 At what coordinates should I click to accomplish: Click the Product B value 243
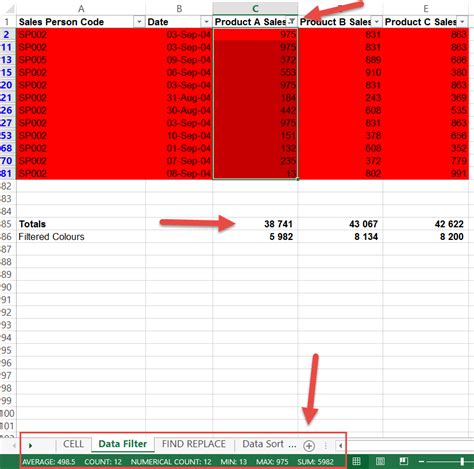click(340, 98)
